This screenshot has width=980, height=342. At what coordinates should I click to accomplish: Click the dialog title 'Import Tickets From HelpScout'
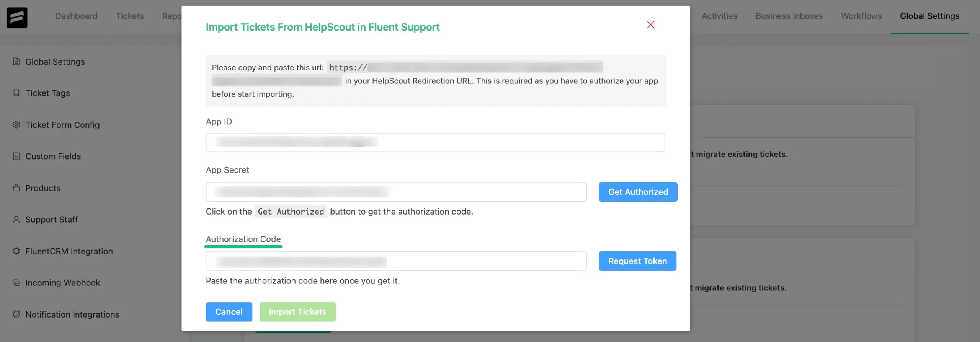point(322,27)
